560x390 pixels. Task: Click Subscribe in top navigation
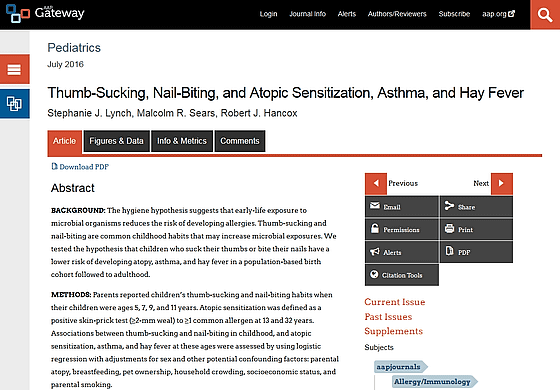point(454,14)
